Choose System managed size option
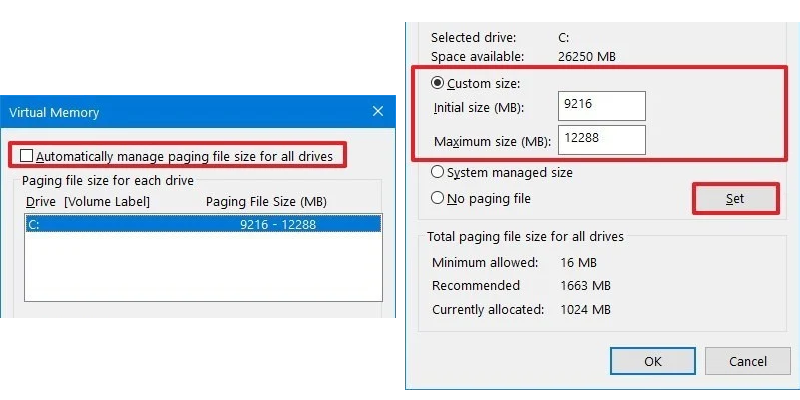Viewport: 800px width, 400px height. click(x=437, y=172)
